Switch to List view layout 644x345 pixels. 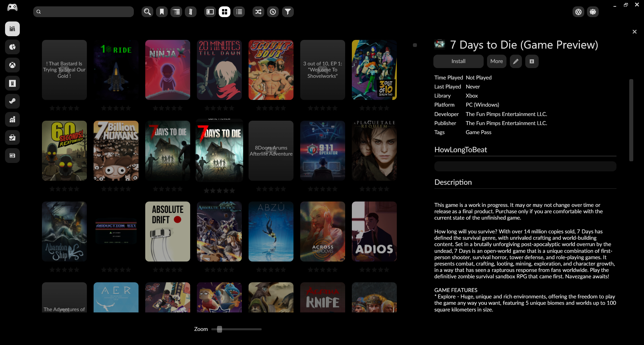[x=239, y=12]
